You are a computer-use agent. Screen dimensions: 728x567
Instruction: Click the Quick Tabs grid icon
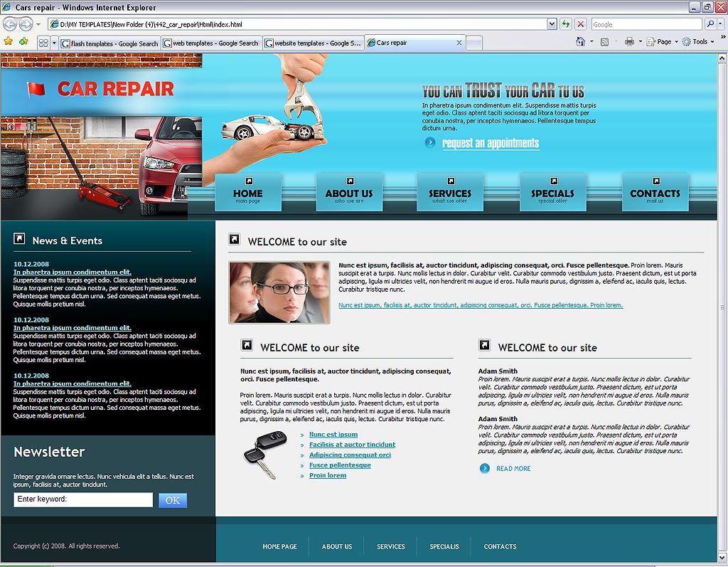point(43,43)
